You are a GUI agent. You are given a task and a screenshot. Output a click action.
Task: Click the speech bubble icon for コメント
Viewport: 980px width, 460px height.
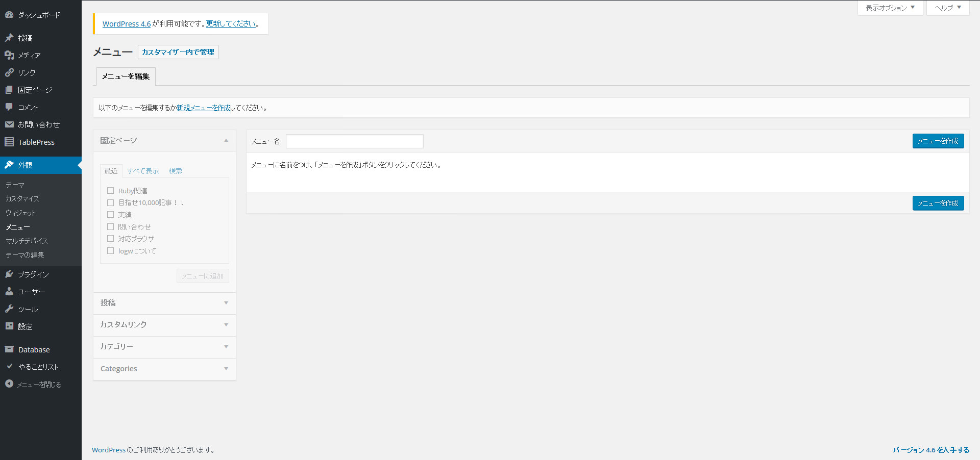[x=9, y=107]
